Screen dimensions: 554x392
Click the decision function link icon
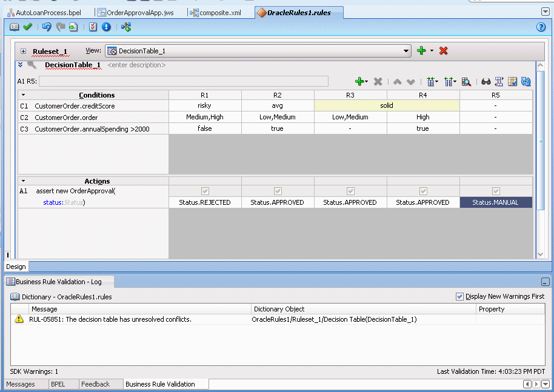126,27
